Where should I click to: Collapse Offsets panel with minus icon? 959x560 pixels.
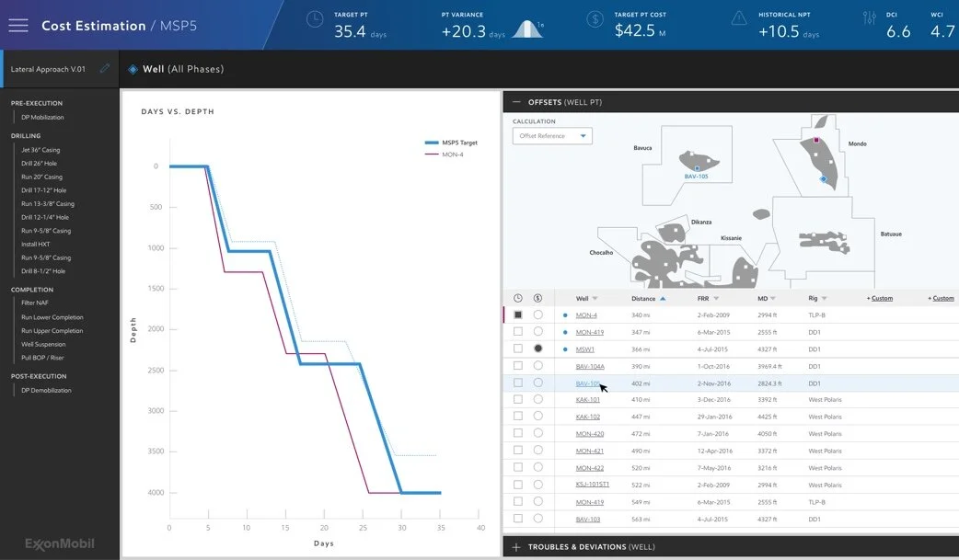click(517, 102)
